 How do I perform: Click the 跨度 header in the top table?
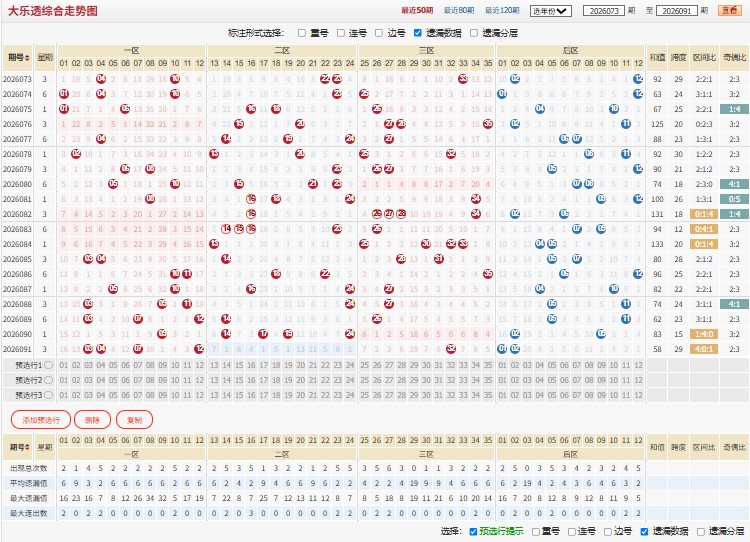tap(678, 57)
